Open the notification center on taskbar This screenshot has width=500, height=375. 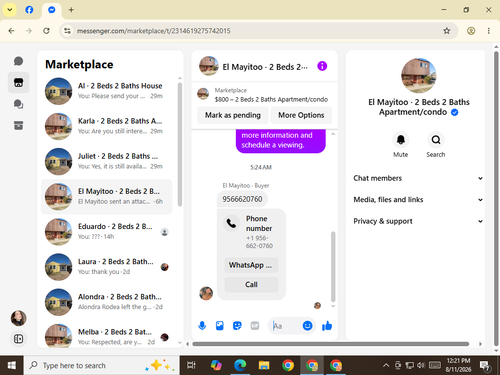pos(484,366)
